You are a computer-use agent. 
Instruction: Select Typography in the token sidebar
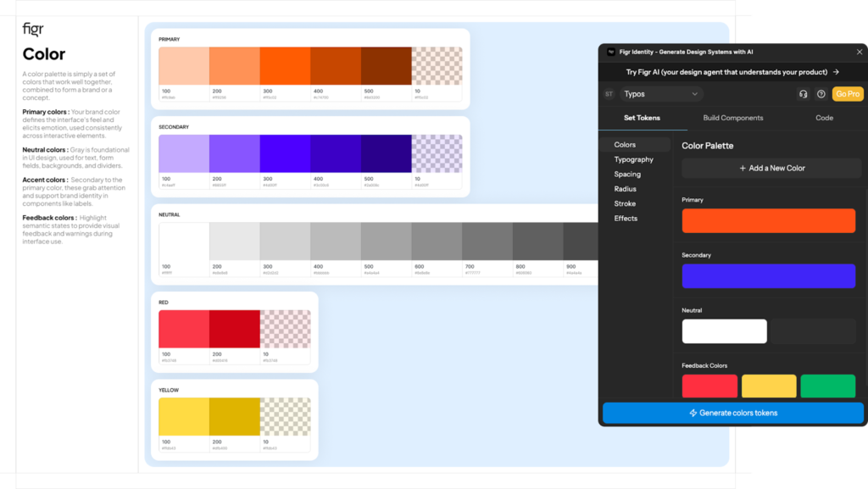point(633,159)
